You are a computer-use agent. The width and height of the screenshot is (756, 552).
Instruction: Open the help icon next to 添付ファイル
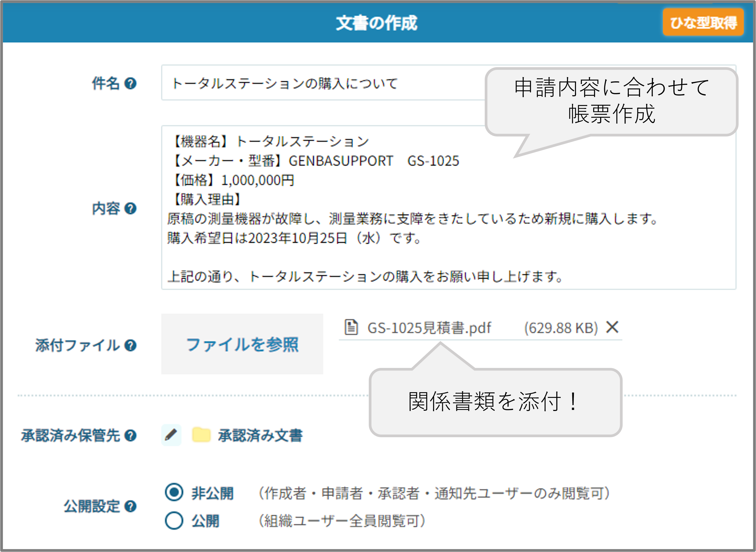[130, 345]
